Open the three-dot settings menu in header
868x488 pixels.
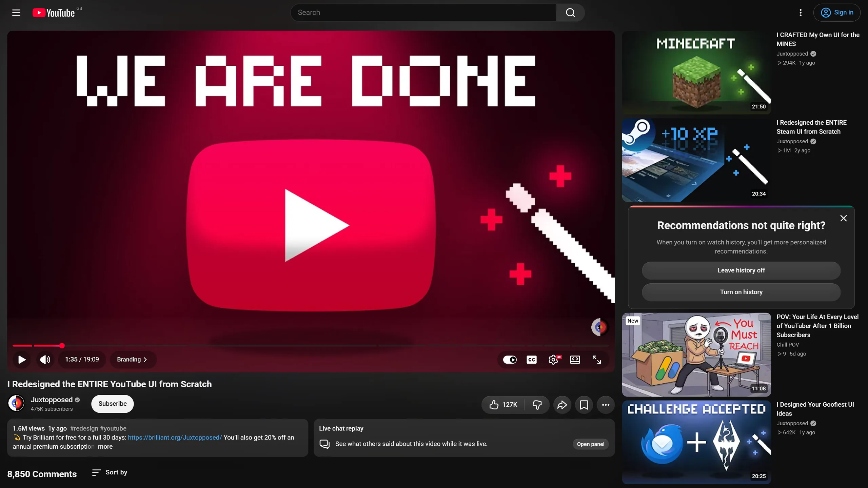(801, 13)
